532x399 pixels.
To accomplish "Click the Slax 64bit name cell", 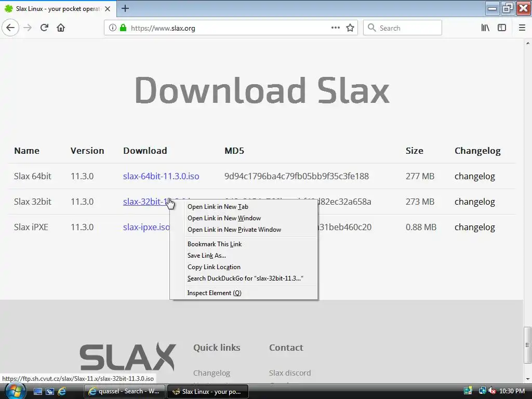I will point(33,176).
